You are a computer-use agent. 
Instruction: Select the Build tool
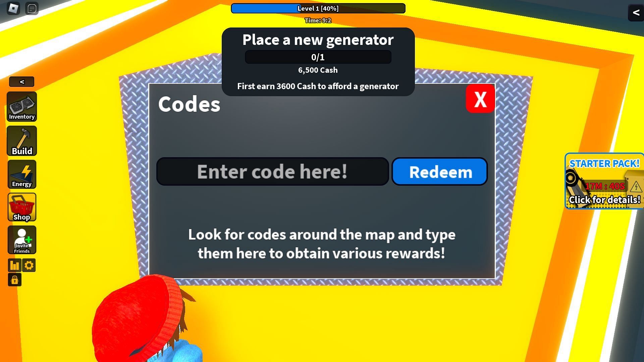pos(22,141)
